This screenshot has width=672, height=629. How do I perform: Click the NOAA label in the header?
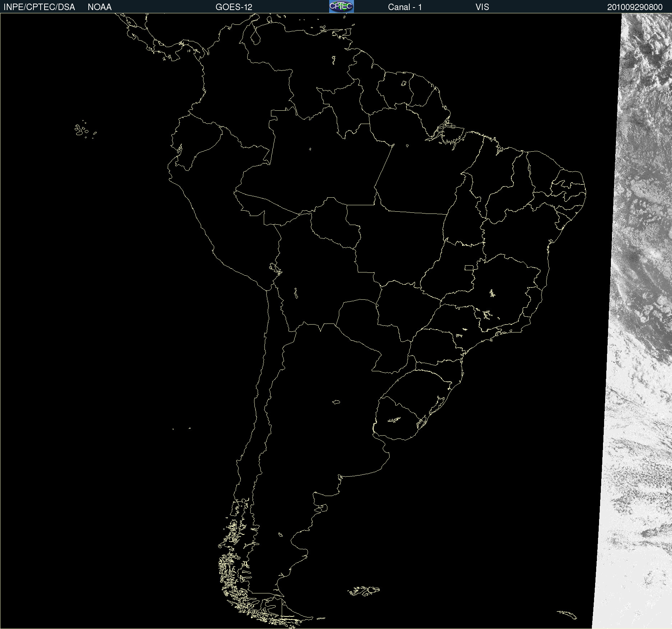coord(100,7)
